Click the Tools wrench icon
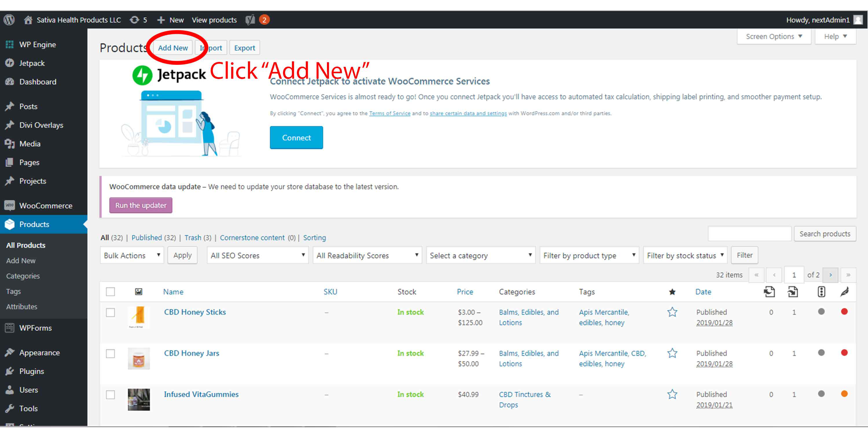Image resolution: width=868 pixels, height=441 pixels. click(10, 408)
